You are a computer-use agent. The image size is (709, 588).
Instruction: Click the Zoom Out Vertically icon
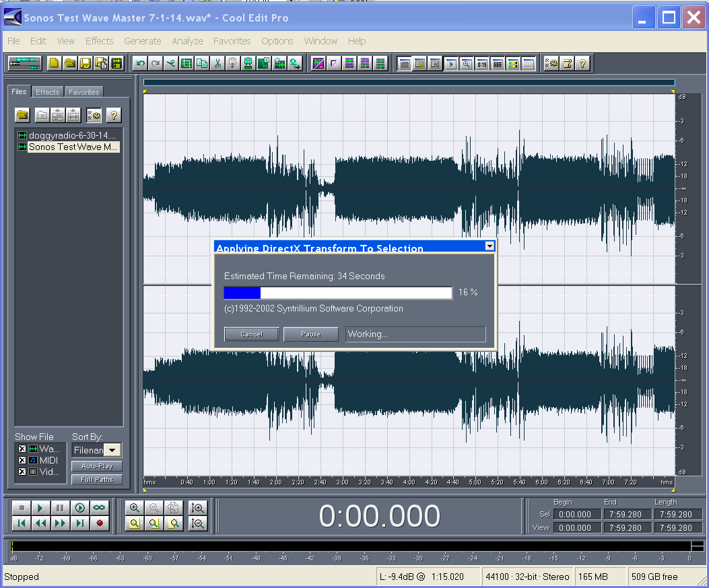pos(197,523)
